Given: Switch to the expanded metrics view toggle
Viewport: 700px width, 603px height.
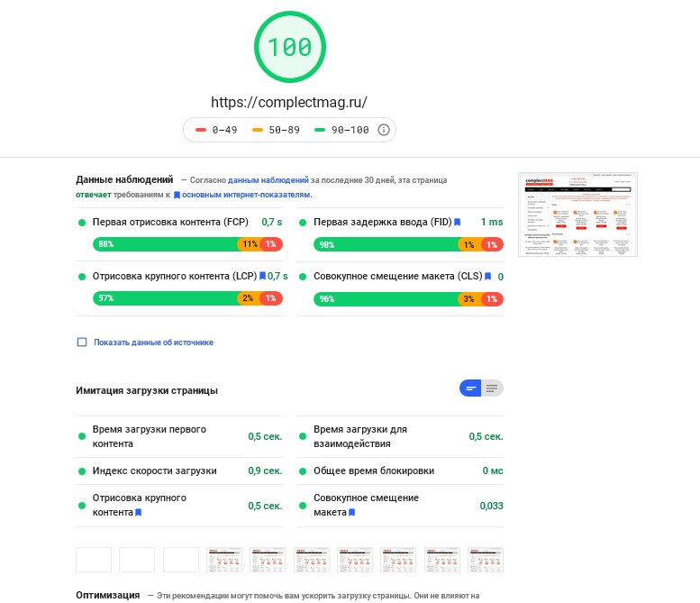Looking at the screenshot, I should tap(492, 388).
